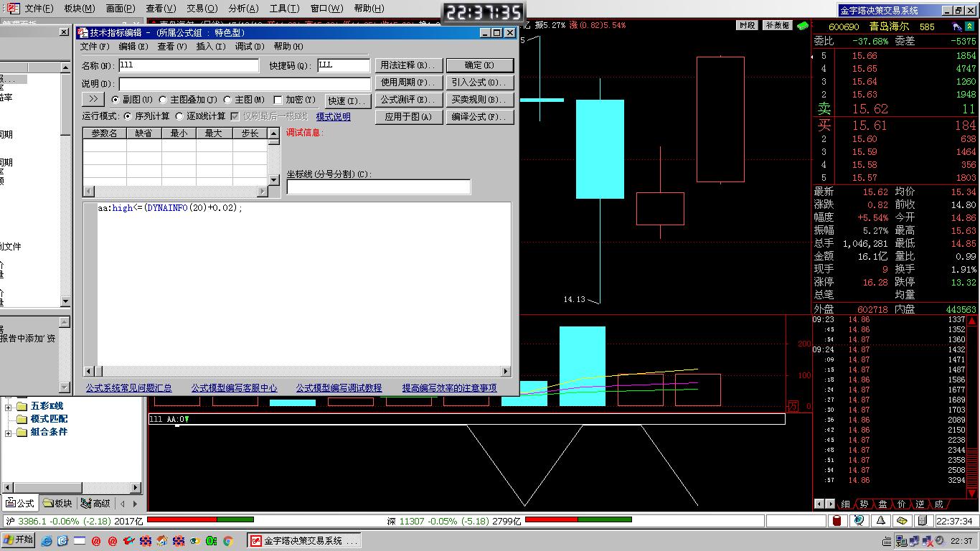Click the 快捷码 shortcut code field
The height and width of the screenshot is (551, 980).
[x=344, y=65]
